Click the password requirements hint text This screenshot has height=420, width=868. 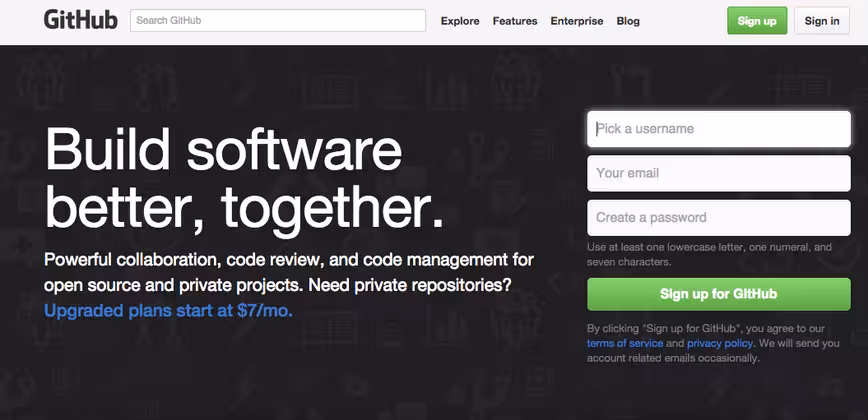pyautogui.click(x=709, y=255)
